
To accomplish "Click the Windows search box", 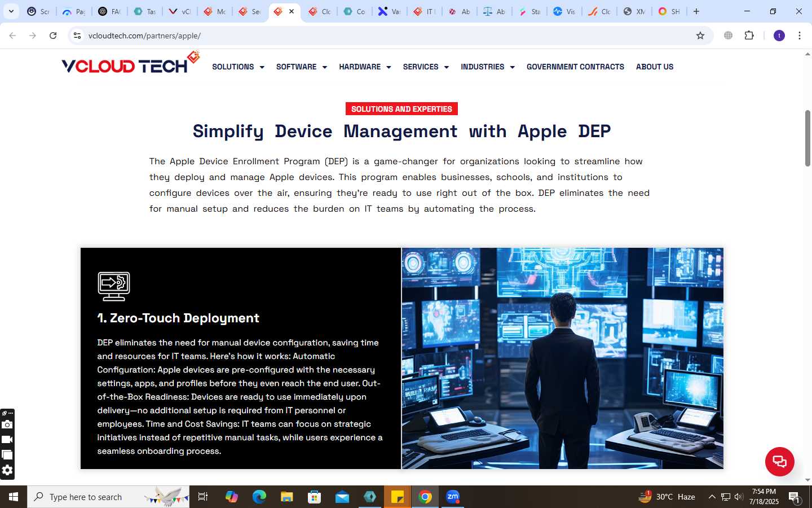I will [108, 497].
